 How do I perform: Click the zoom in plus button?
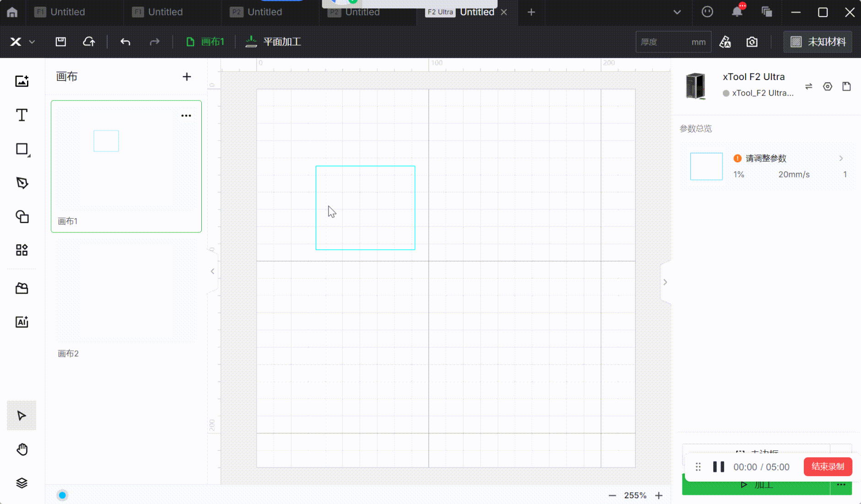coord(659,496)
